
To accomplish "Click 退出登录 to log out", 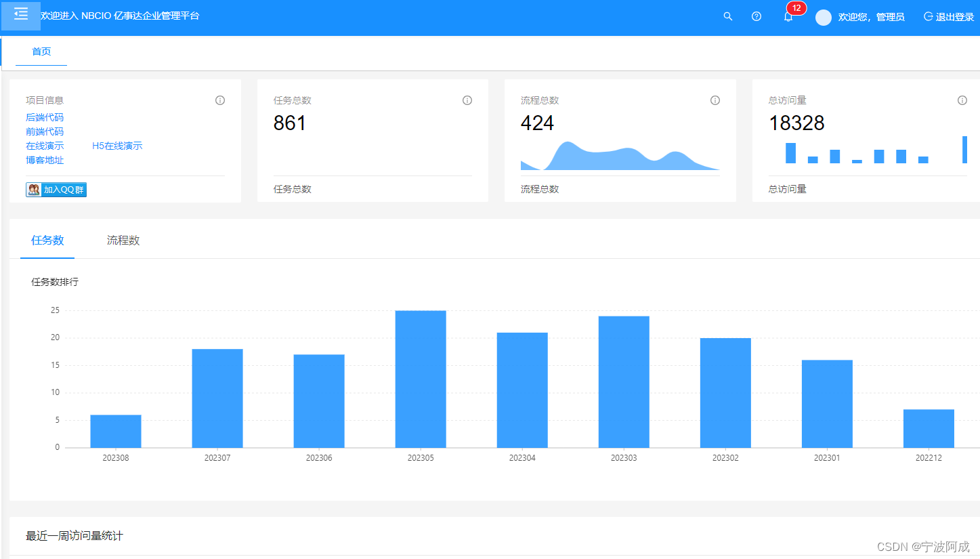I will [949, 17].
